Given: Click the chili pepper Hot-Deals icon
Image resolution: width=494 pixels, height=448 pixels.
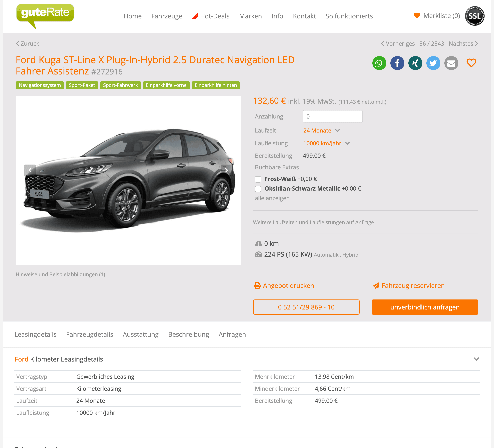Looking at the screenshot, I should click(195, 16).
